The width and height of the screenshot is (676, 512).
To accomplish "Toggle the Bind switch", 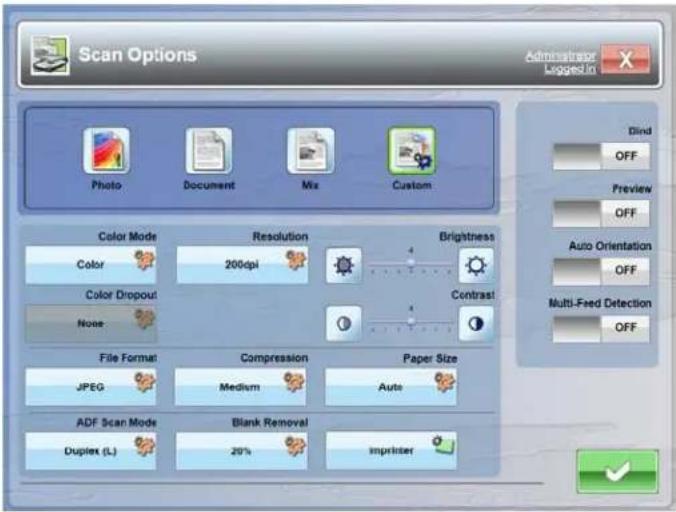I will (601, 156).
